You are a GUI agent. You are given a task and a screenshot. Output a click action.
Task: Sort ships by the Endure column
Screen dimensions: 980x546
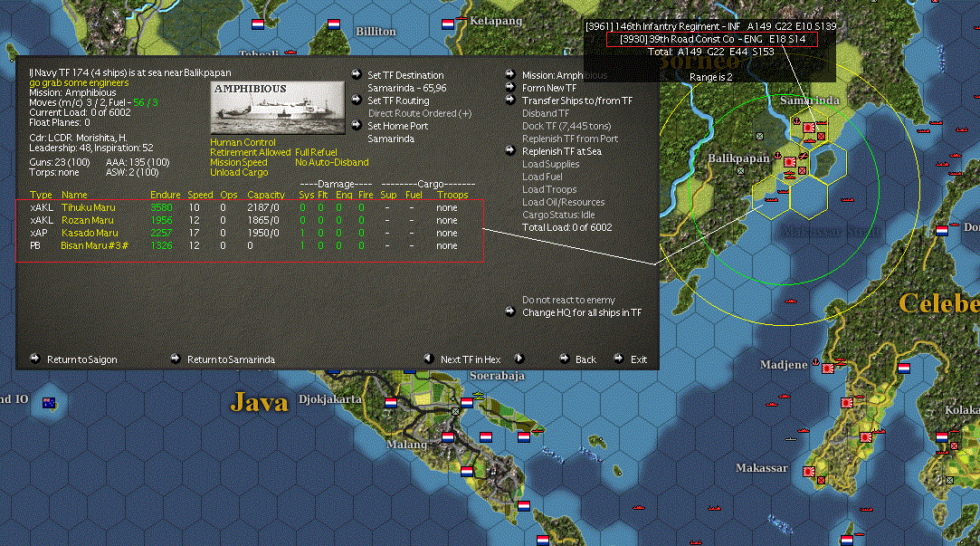(x=165, y=195)
